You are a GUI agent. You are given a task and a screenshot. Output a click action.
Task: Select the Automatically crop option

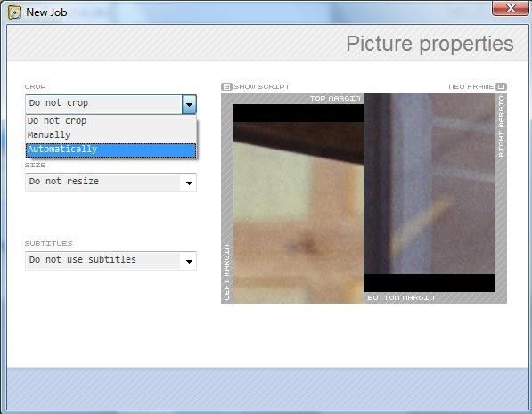(111, 150)
